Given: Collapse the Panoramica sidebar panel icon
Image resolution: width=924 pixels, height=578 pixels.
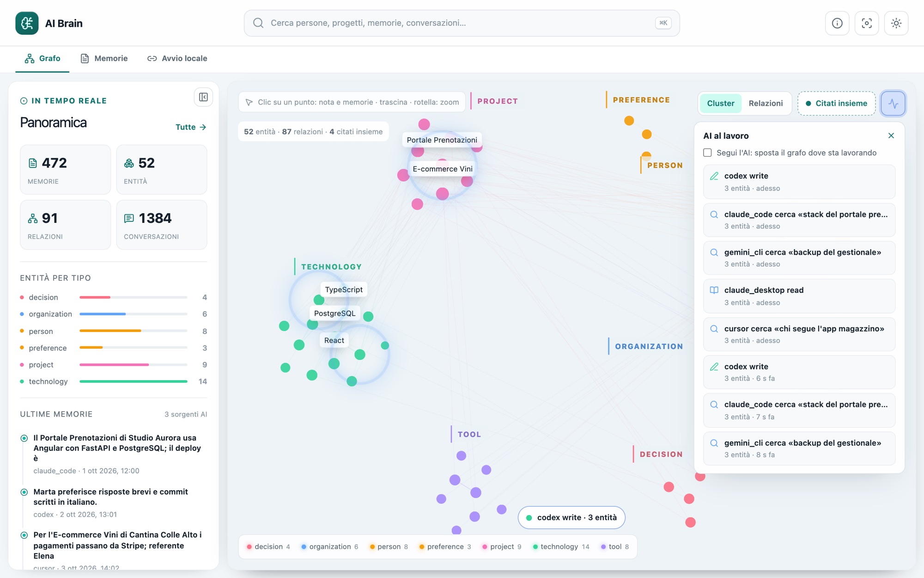Looking at the screenshot, I should coord(203,97).
